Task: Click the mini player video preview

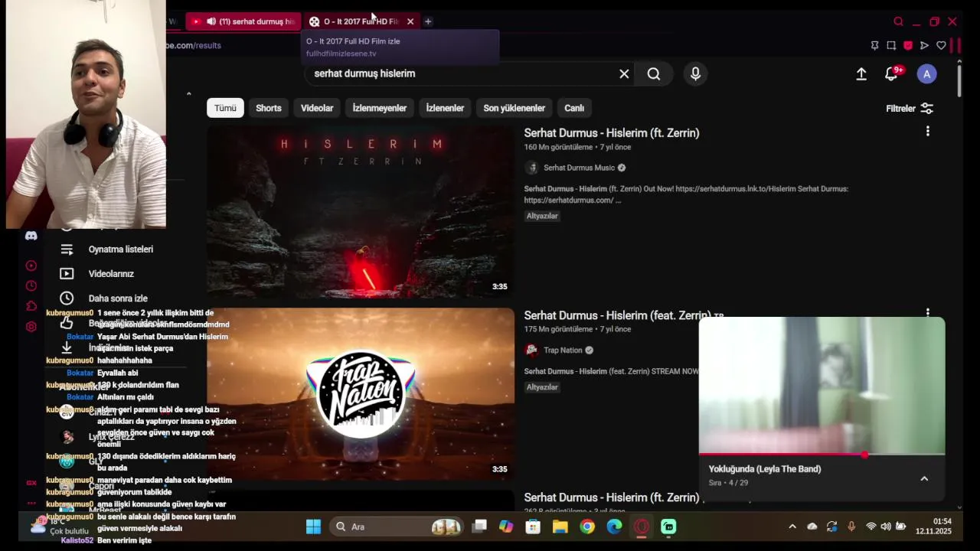Action: (x=822, y=385)
